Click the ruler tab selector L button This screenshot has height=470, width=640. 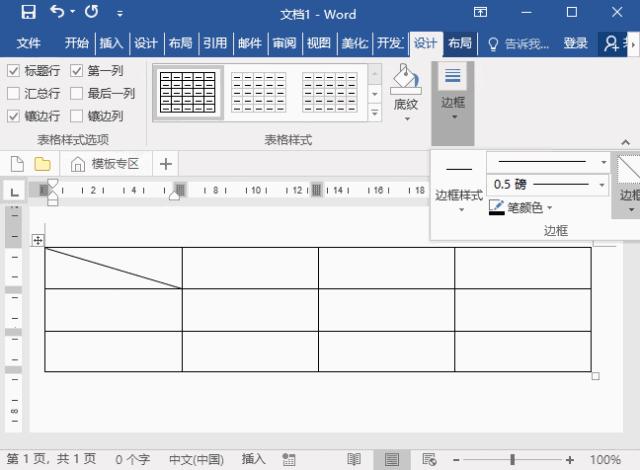(14, 191)
